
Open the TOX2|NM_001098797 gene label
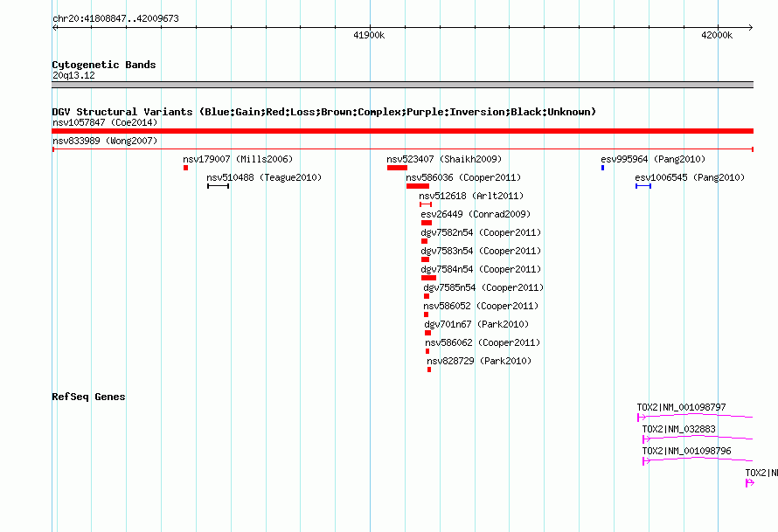681,407
